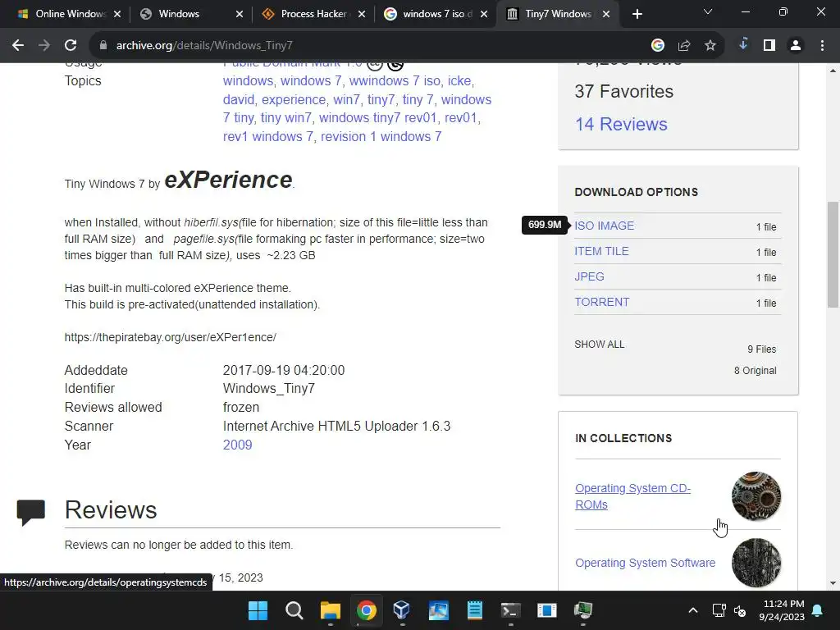840x630 pixels.
Task: Open the notifications bell icon
Action: 818,610
